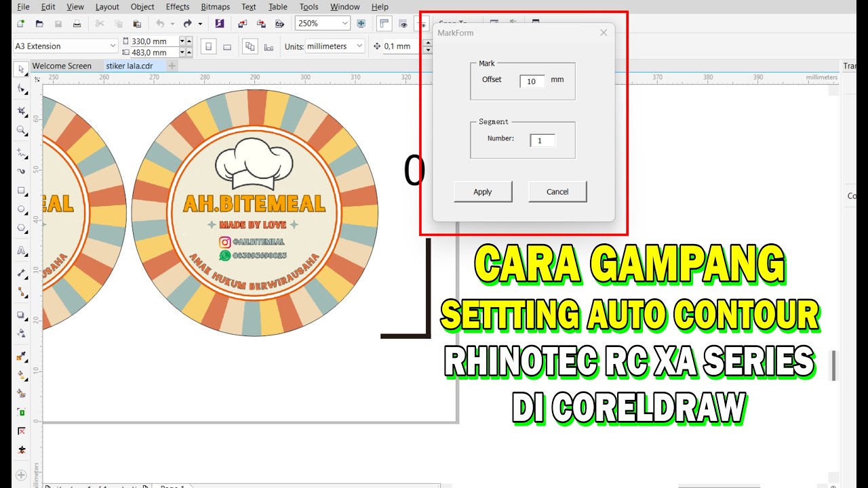Screen dimensions: 868x488
Task: Select the Interactive Fill tool
Action: pos(21,375)
